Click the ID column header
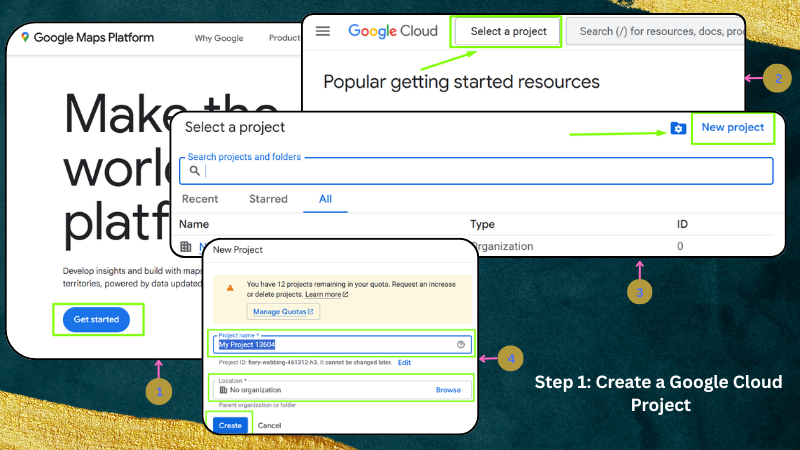This screenshot has width=800, height=450. pyautogui.click(x=682, y=224)
